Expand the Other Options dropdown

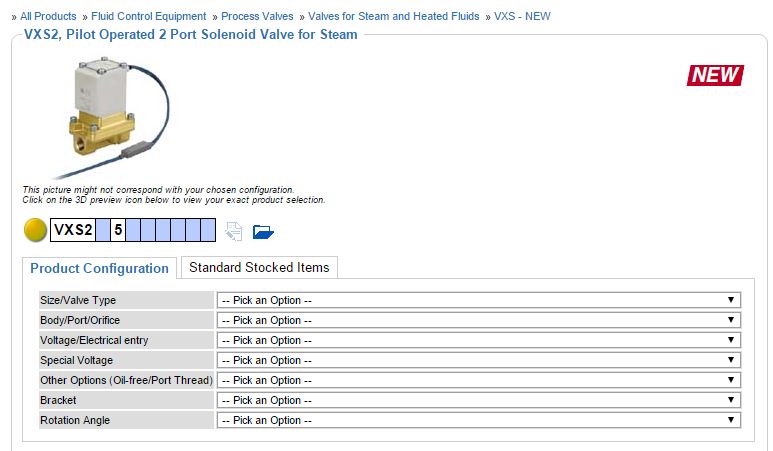click(479, 380)
